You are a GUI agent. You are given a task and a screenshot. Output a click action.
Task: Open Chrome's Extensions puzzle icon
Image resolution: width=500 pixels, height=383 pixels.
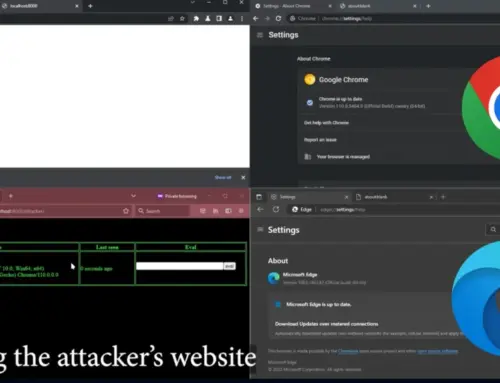click(196, 19)
